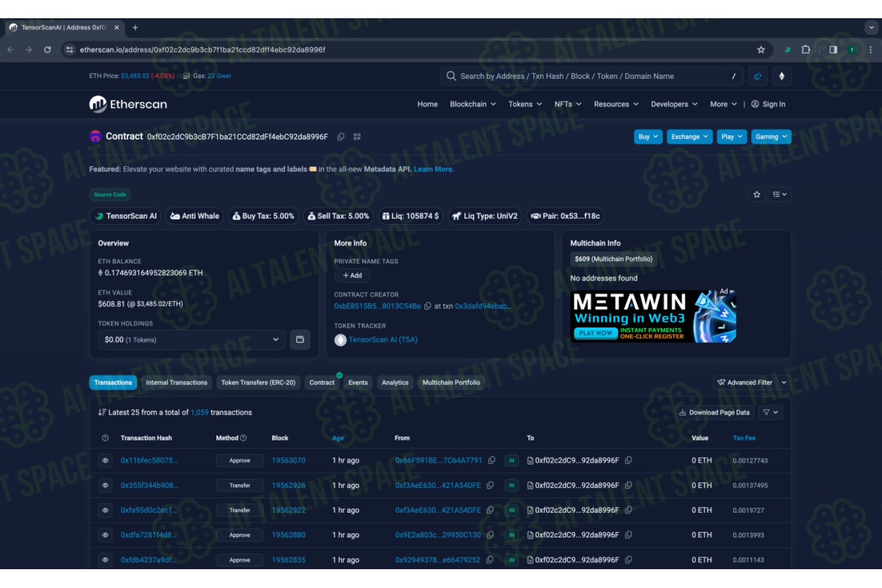Preview transaction 0xdfa7281f4d8 via eye icon
This screenshot has height=588, width=882.
pos(105,535)
